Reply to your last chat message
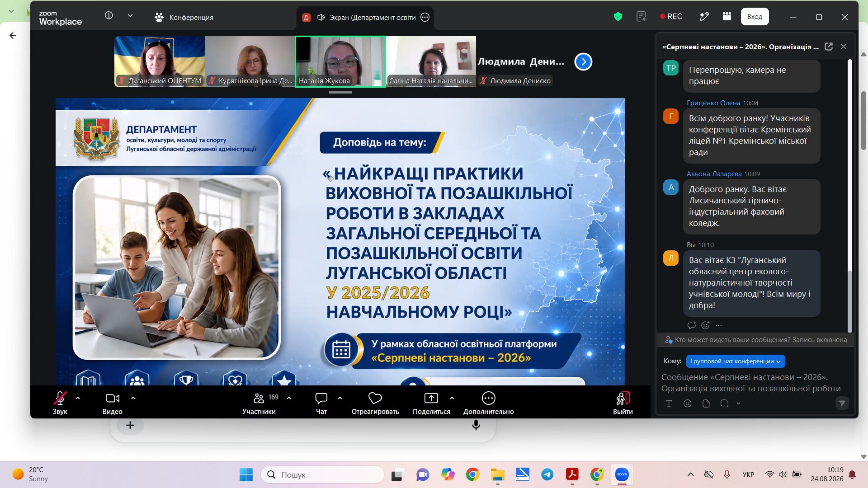The width and height of the screenshot is (868, 488). [691, 325]
